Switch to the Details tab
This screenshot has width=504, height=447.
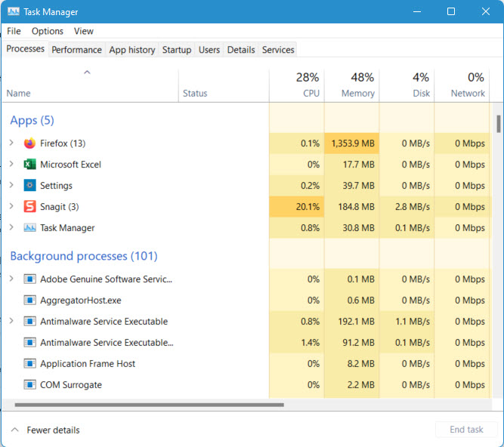[241, 50]
